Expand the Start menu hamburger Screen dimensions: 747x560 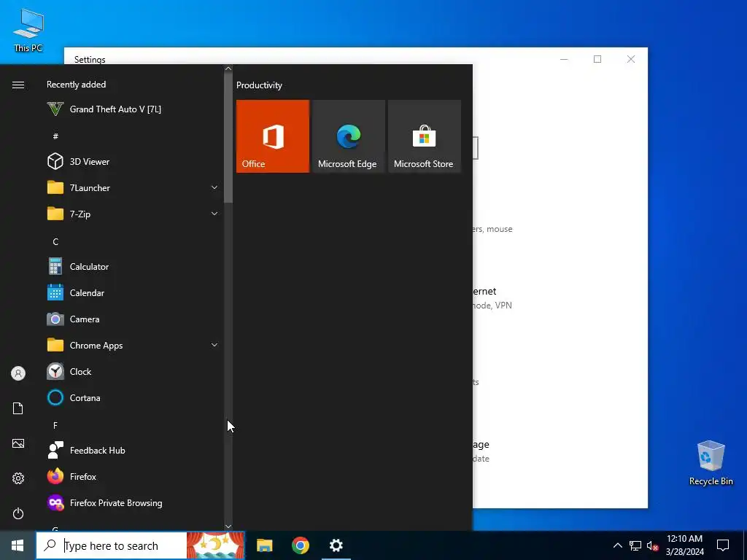(x=18, y=85)
